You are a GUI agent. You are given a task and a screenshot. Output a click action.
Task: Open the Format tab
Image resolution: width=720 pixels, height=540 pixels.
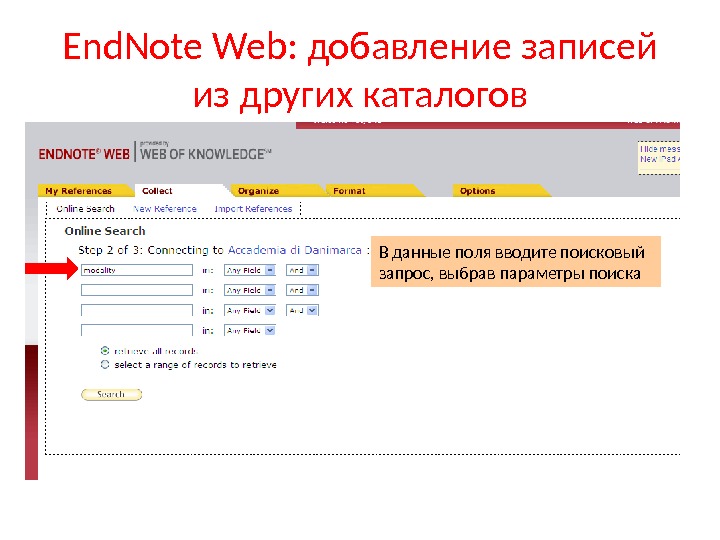tap(349, 191)
